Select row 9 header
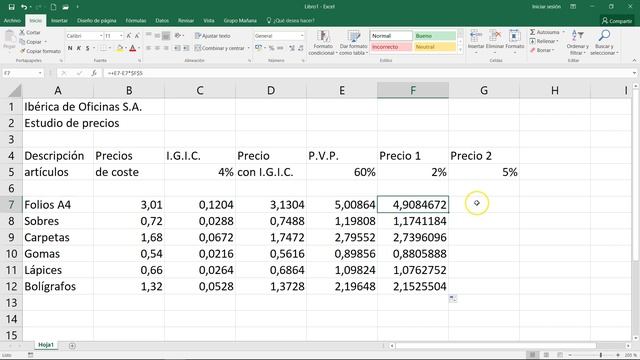This screenshot has width=640, height=360. tap(11, 237)
